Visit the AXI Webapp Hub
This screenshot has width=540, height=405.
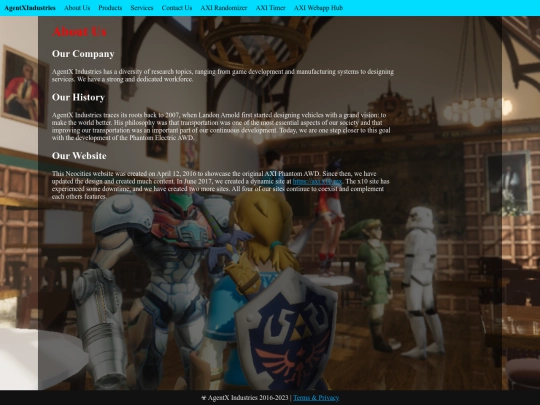point(319,8)
